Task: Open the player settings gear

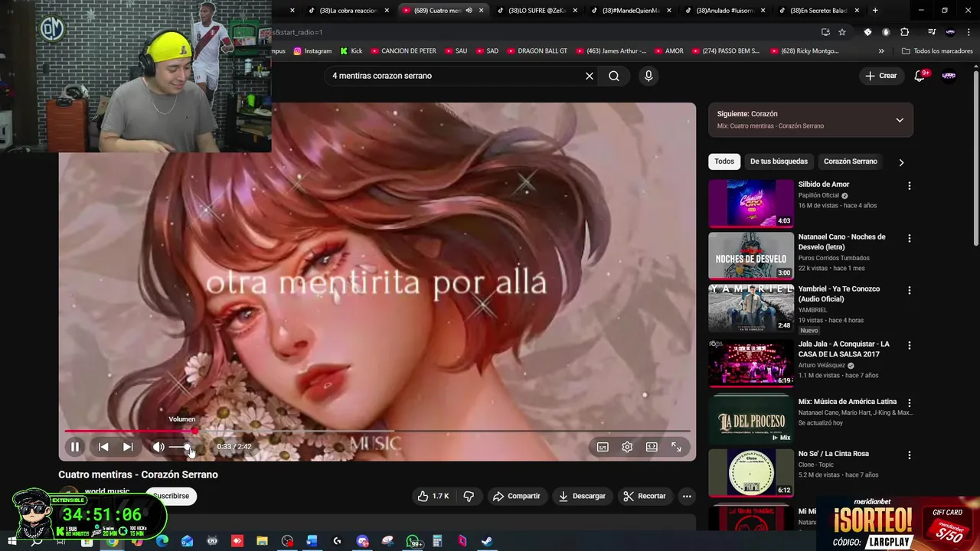Action: click(x=627, y=447)
